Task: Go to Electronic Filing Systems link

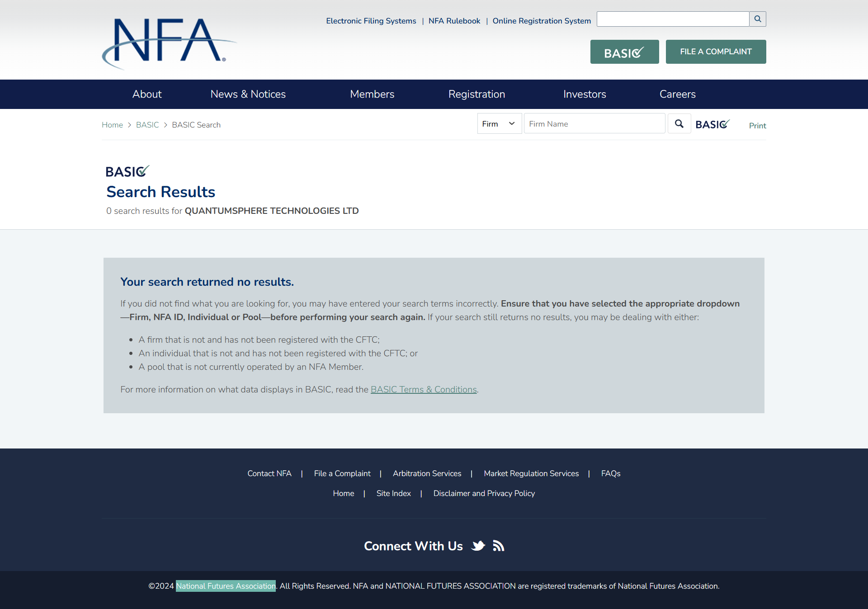Action: click(x=371, y=21)
